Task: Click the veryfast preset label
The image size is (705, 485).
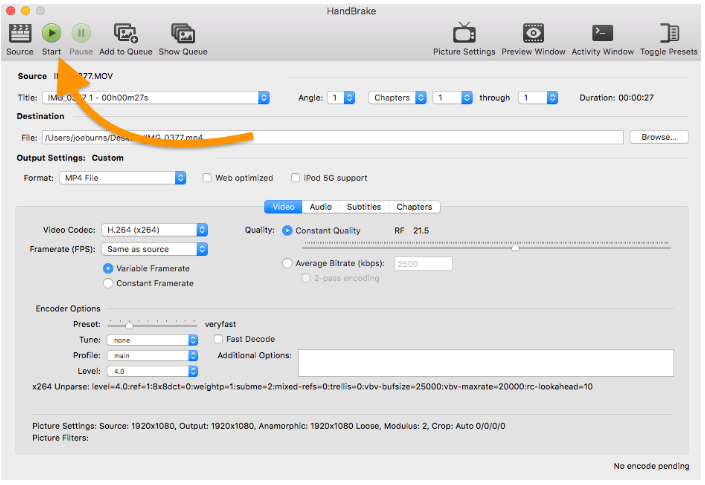Action: point(220,324)
